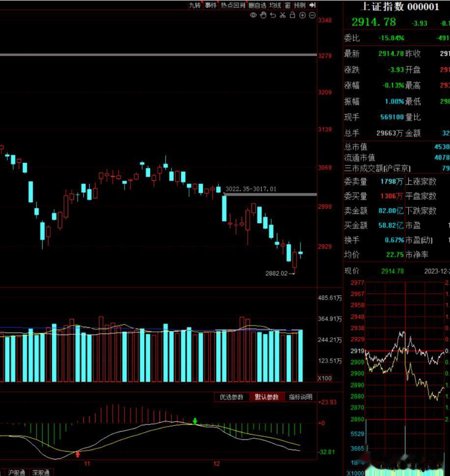Click the 涨幅 -0.13% value
Viewport: 450px width, 476px height.
point(393,85)
